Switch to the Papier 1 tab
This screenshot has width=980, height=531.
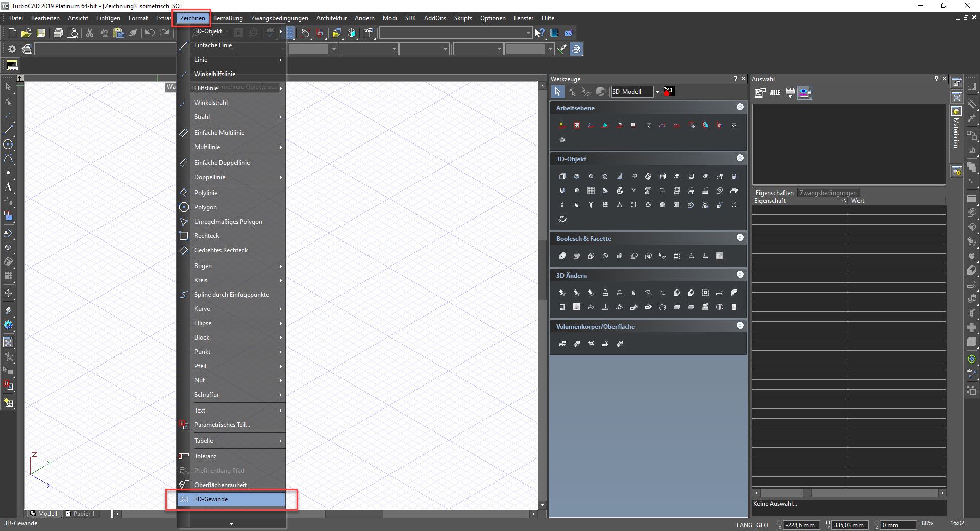point(80,514)
